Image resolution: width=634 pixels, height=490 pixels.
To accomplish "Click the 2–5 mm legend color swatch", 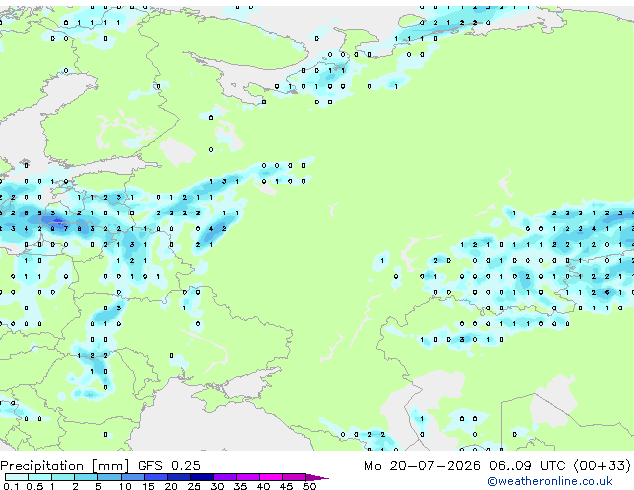I will (x=86, y=477).
